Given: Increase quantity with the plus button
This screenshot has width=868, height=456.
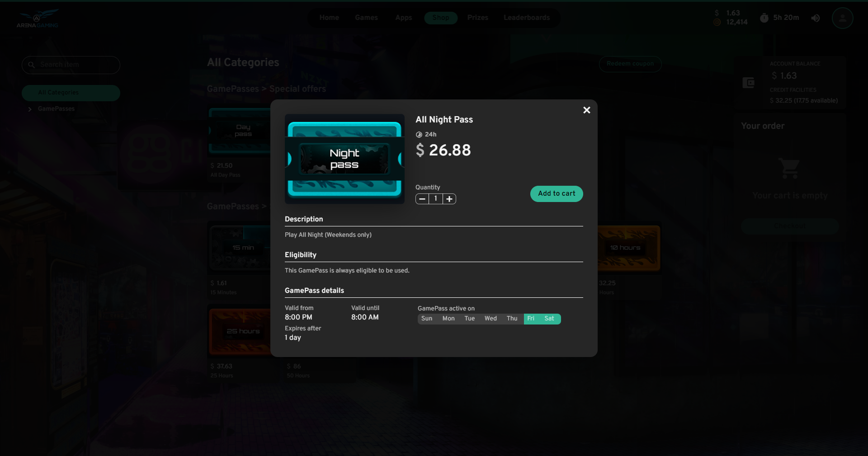Looking at the screenshot, I should pos(449,199).
